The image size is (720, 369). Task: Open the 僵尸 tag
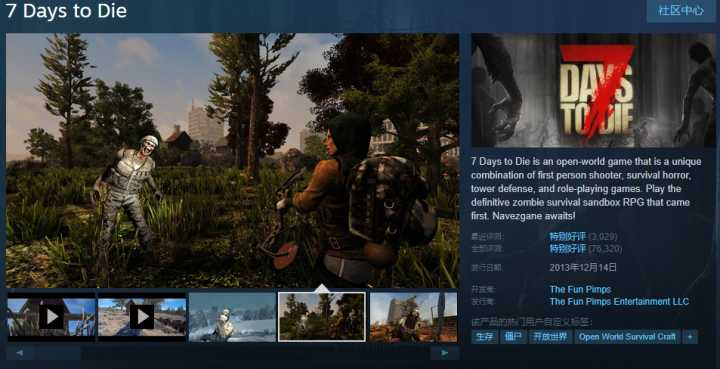[513, 336]
